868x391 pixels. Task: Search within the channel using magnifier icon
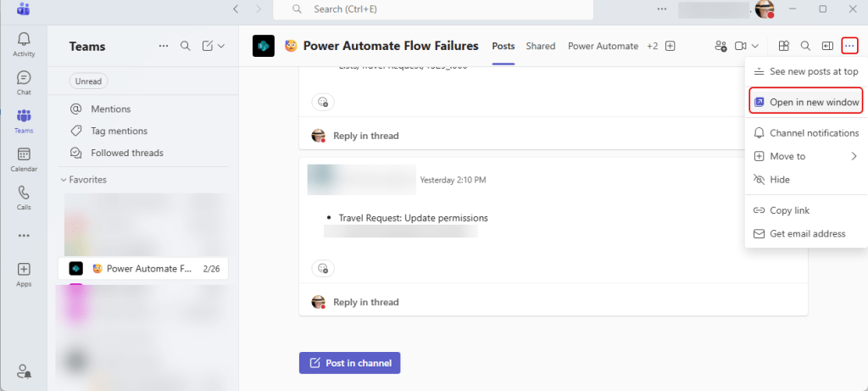[x=806, y=46]
